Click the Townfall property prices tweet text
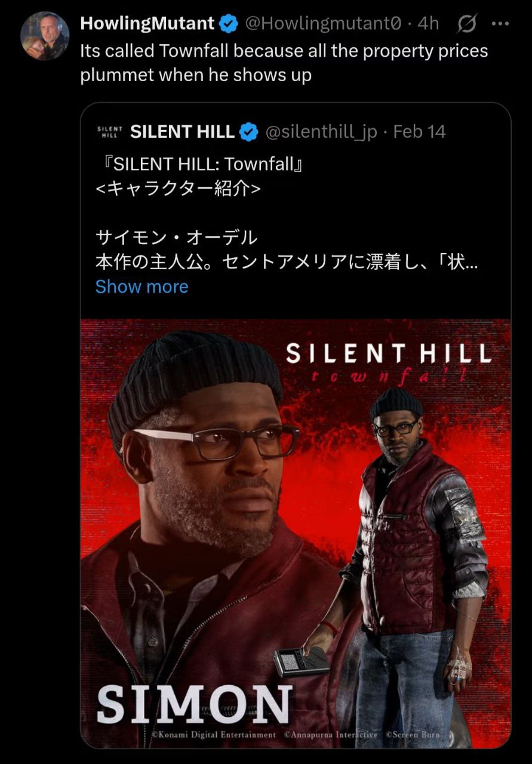The image size is (532, 764). (x=284, y=63)
